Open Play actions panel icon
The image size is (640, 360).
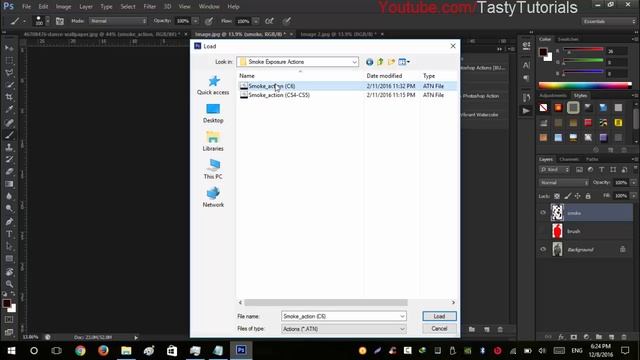click(x=526, y=111)
